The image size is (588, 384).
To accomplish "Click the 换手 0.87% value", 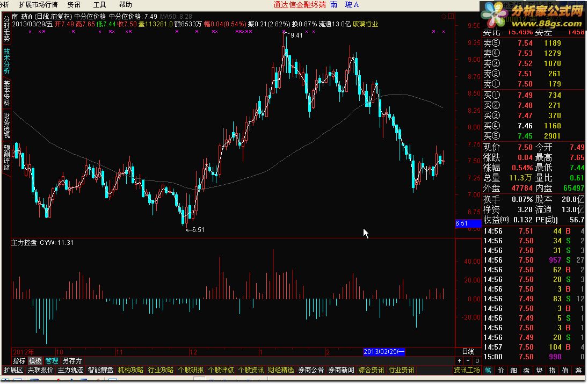I will pos(522,199).
